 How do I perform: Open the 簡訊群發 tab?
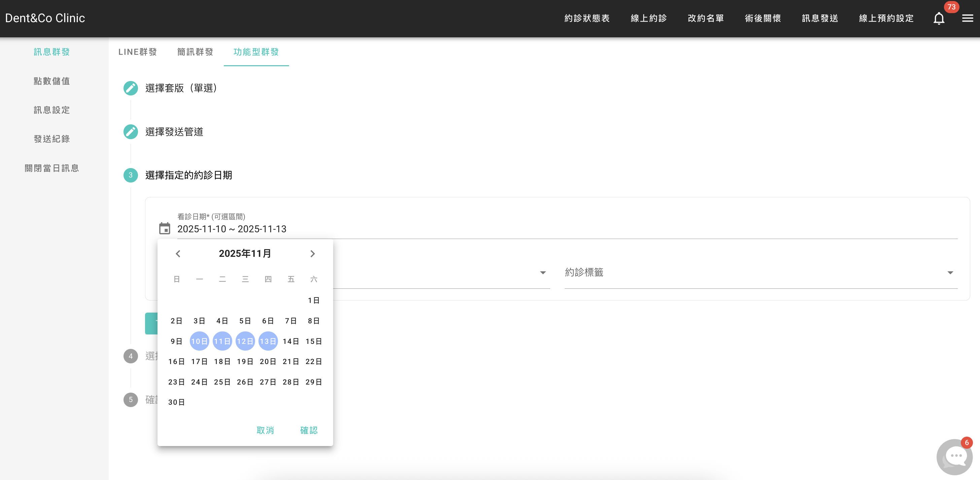click(195, 52)
